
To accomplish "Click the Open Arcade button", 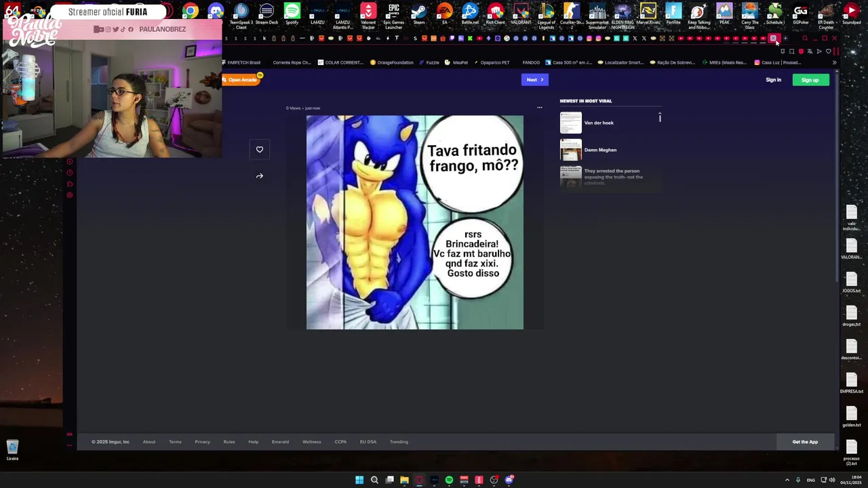I will pos(241,80).
